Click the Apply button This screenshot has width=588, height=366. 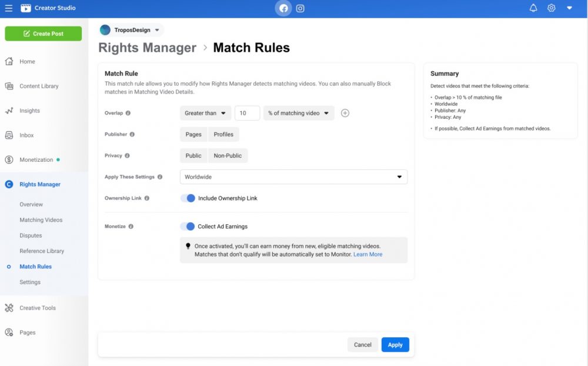coord(395,345)
